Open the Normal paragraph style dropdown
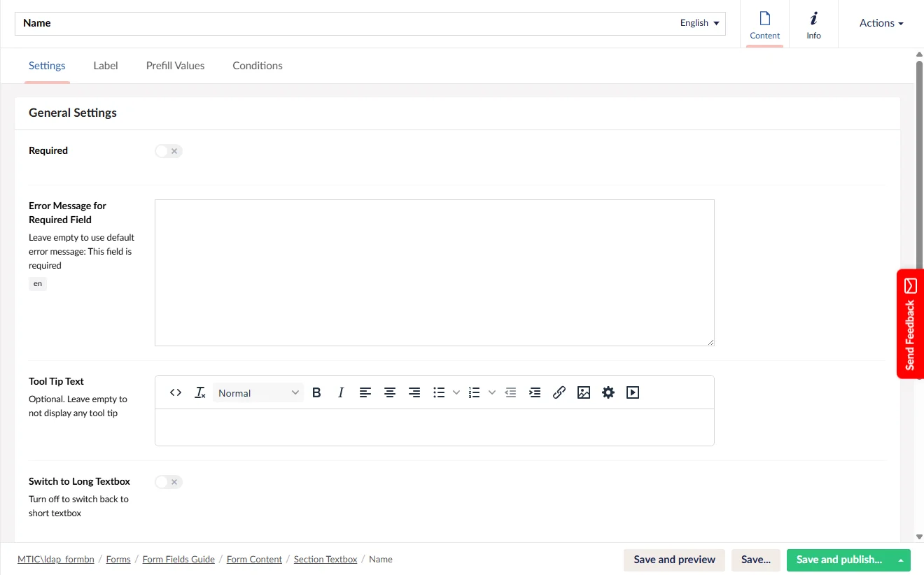The height and width of the screenshot is (575, 924). [258, 393]
